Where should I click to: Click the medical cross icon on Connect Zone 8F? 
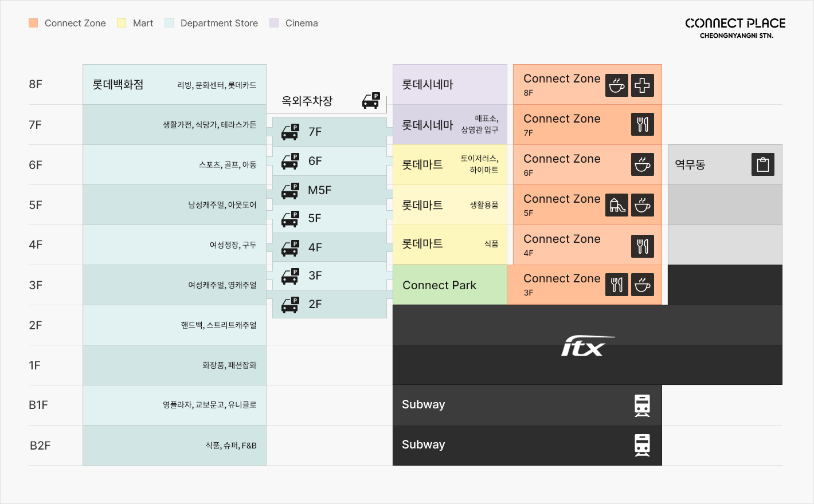tap(643, 85)
